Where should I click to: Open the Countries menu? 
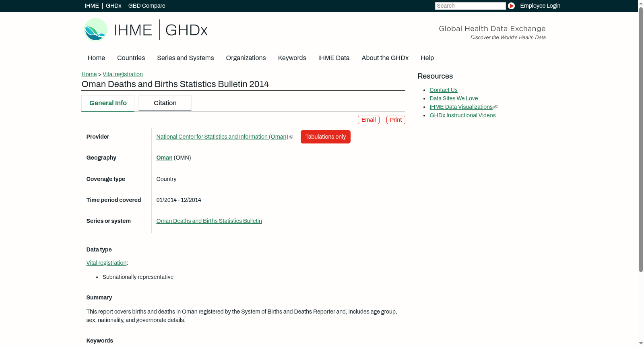click(x=131, y=58)
